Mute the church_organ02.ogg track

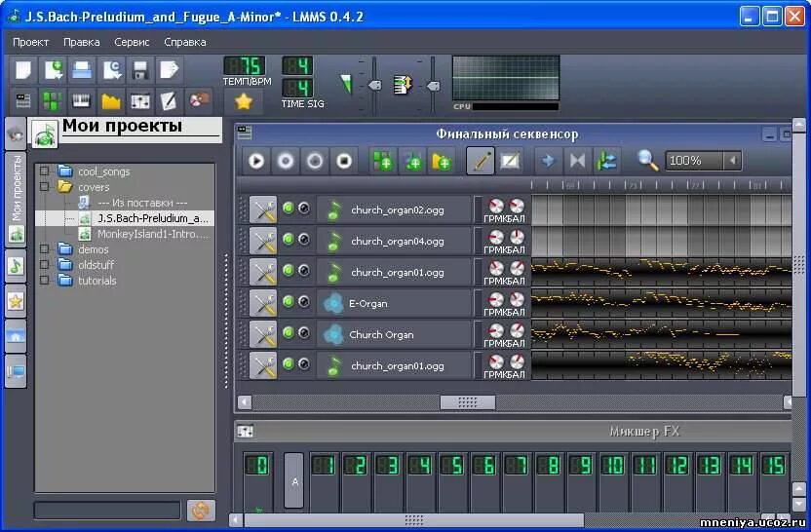pos(289,208)
